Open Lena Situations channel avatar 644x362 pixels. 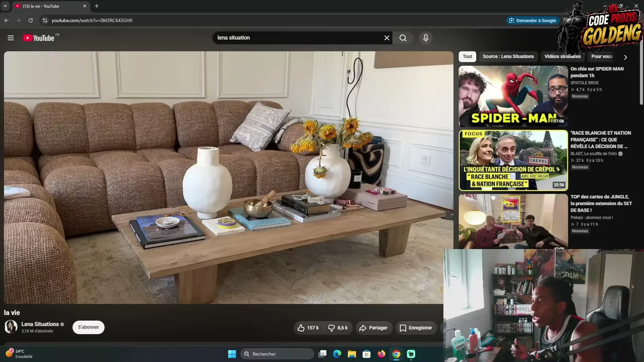tap(11, 327)
